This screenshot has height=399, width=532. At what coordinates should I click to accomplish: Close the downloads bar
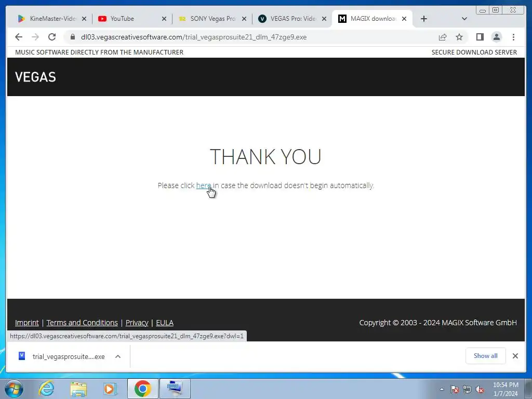pyautogui.click(x=515, y=355)
